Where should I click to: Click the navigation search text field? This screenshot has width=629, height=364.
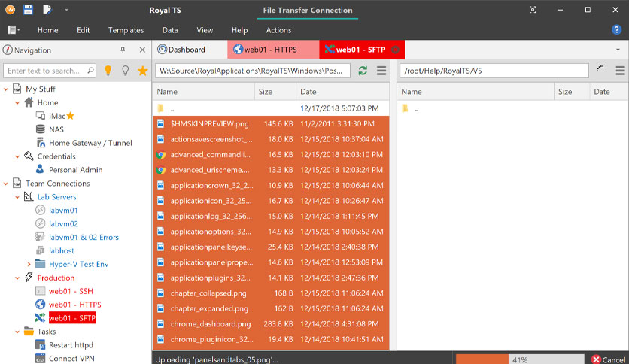coord(50,71)
